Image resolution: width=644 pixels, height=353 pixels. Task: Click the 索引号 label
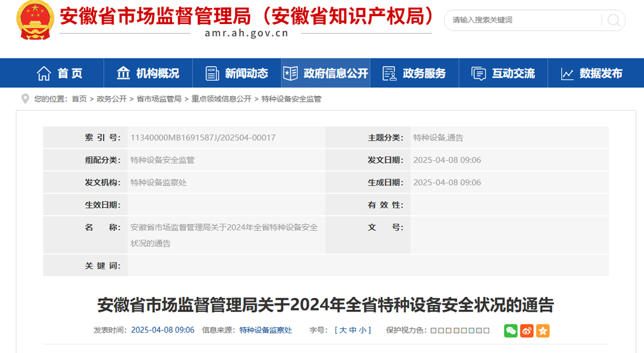pos(102,138)
